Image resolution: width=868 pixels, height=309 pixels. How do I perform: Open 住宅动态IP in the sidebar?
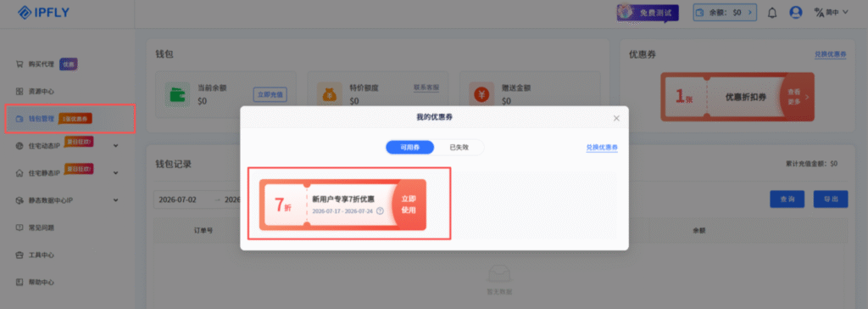[x=44, y=146]
